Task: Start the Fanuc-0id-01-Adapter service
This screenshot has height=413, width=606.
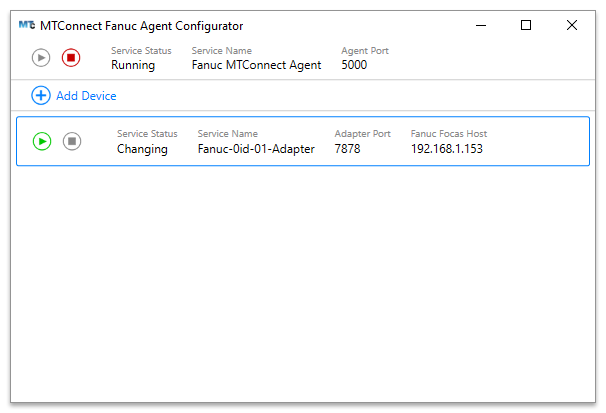Action: 42,141
